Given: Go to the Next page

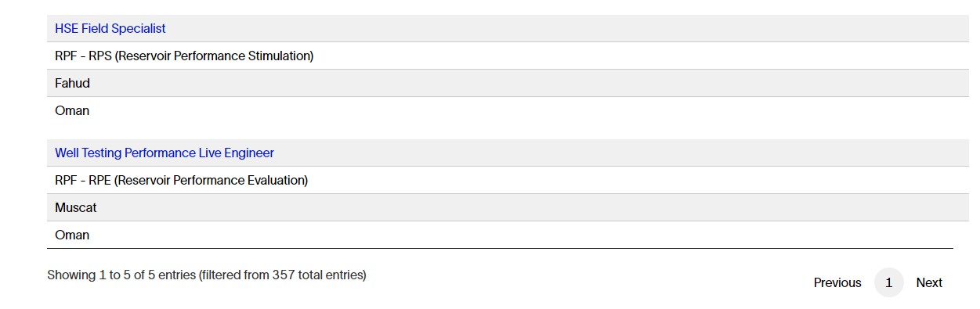Looking at the screenshot, I should click(929, 282).
